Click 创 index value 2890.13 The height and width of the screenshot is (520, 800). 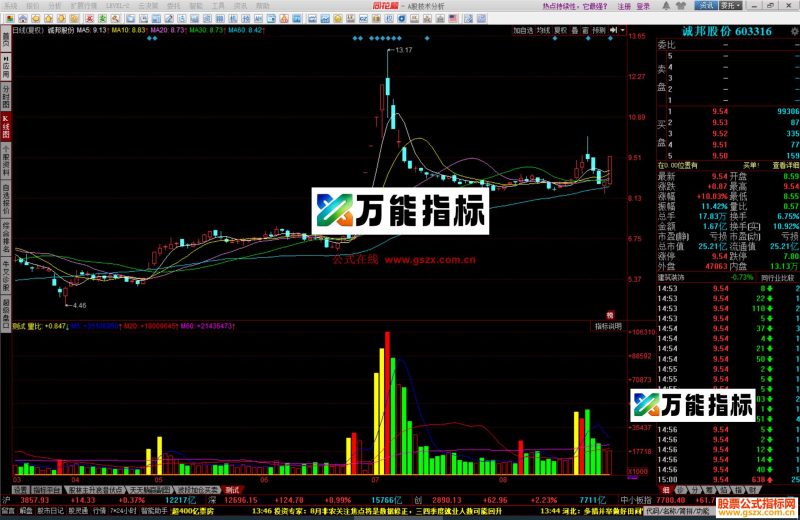click(447, 501)
